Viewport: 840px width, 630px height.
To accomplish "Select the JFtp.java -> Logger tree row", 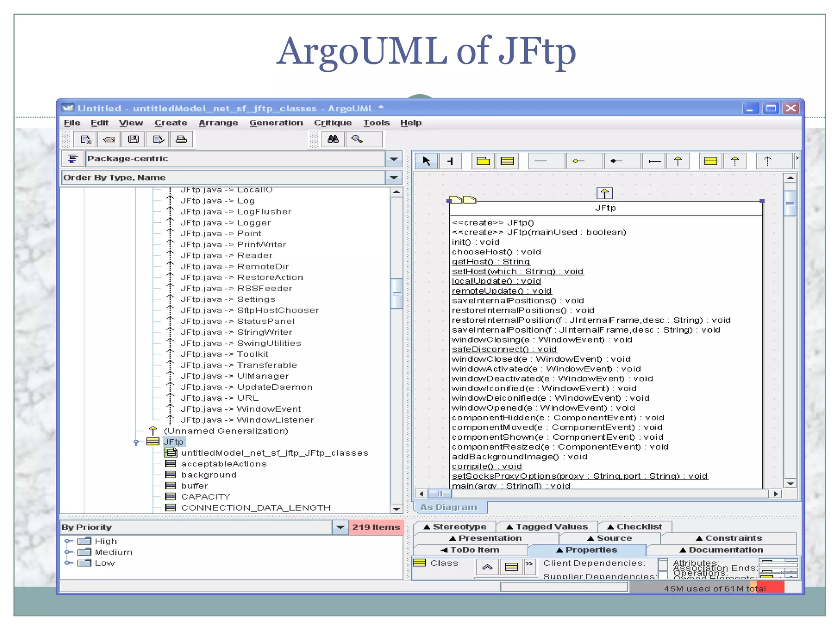I will [x=226, y=223].
